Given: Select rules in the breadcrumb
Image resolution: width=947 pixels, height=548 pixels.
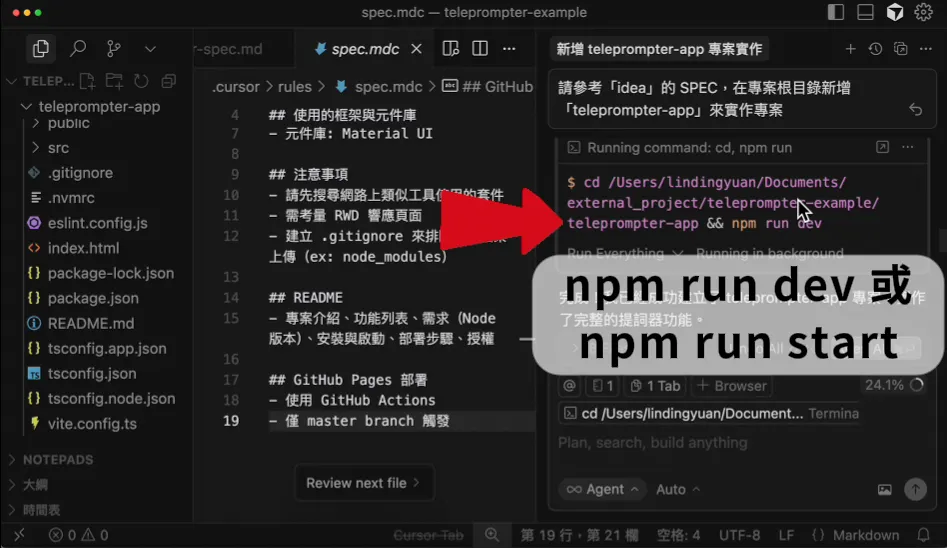Looking at the screenshot, I should 295,86.
